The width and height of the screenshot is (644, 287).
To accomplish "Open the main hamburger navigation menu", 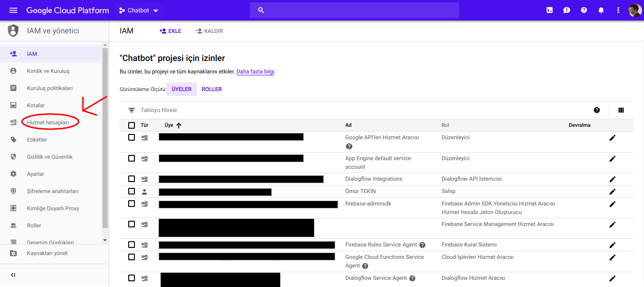I will [13, 10].
